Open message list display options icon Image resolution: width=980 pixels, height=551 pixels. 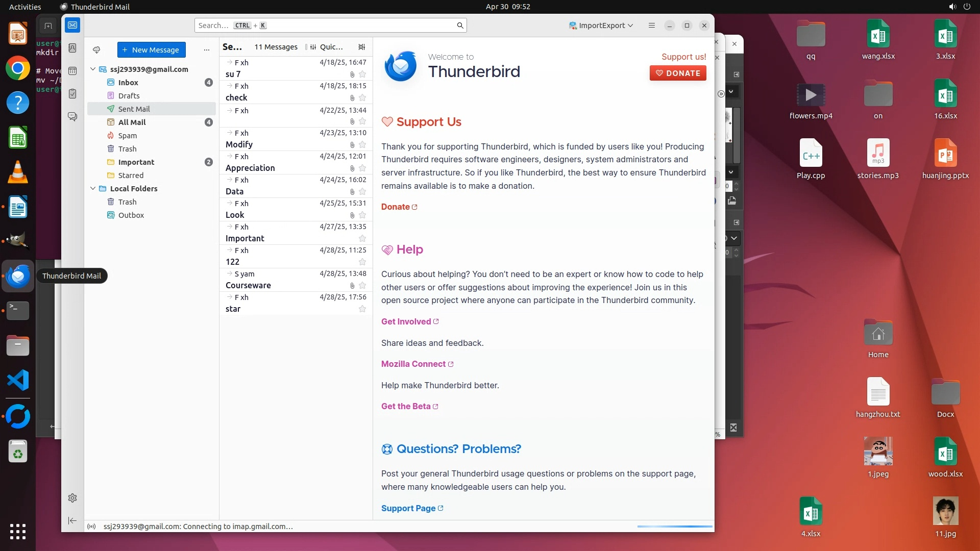click(x=362, y=47)
